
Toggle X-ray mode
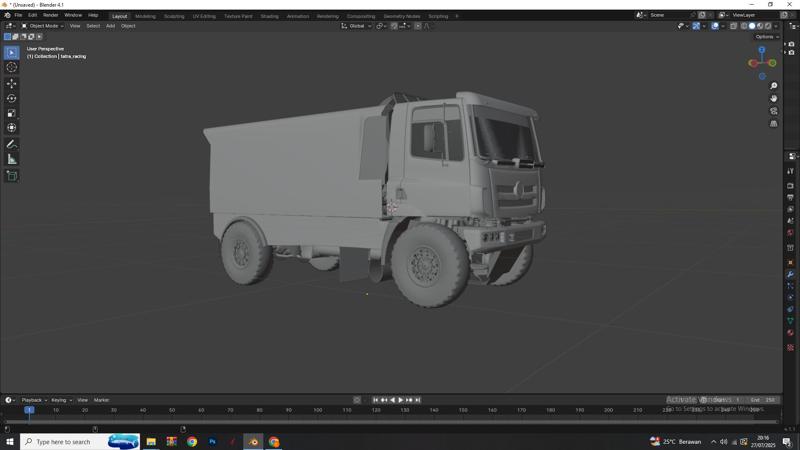click(x=733, y=26)
